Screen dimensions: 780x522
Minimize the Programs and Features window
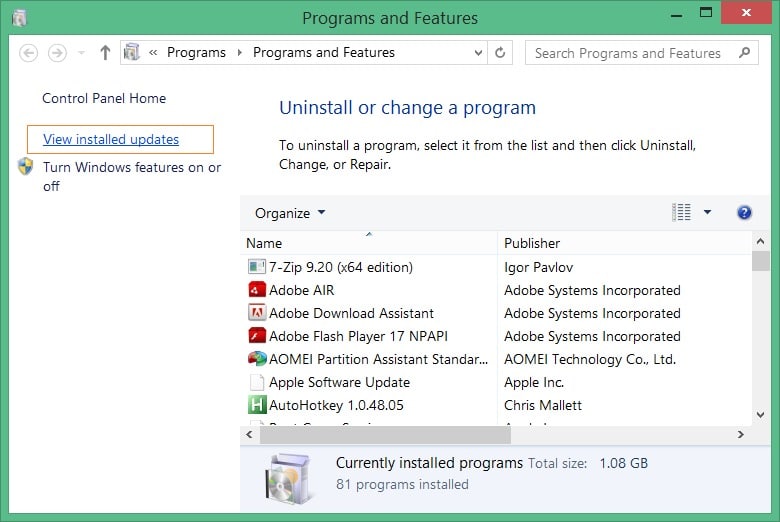676,15
